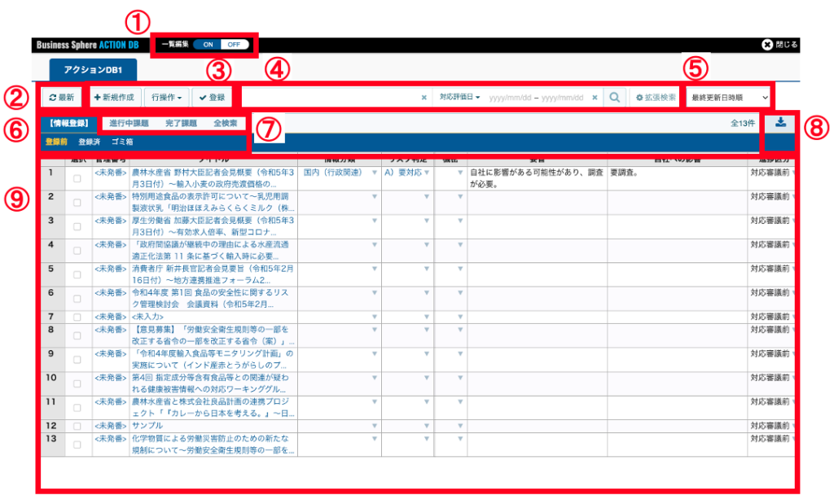
Task: Expand the 最終更新日時順 sort dropdown
Action: point(728,98)
